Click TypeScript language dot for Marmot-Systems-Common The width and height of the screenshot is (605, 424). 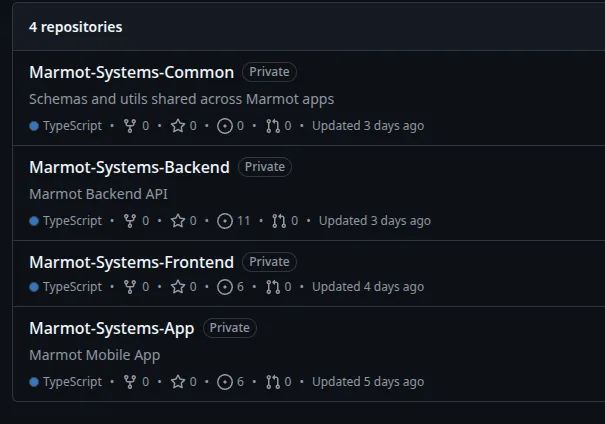pos(34,127)
